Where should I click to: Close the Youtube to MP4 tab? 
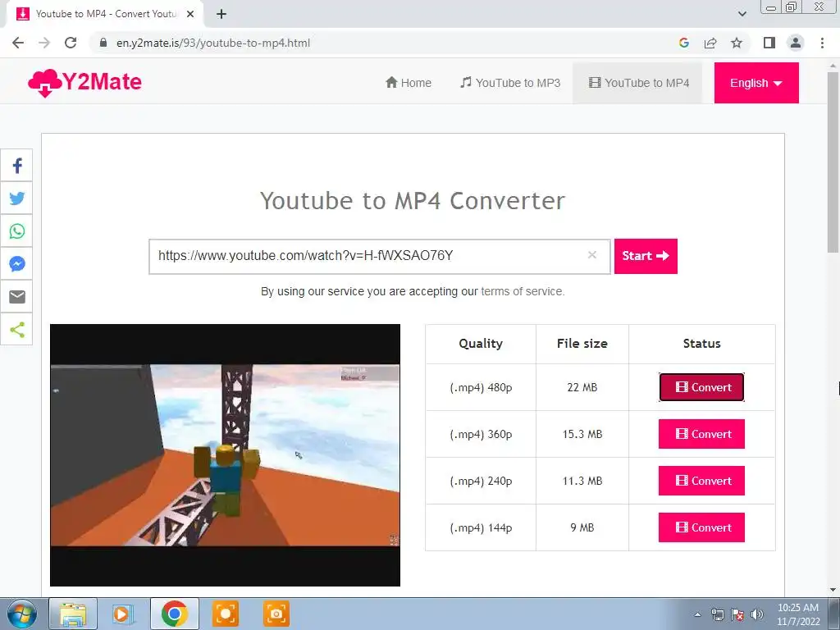click(190, 14)
